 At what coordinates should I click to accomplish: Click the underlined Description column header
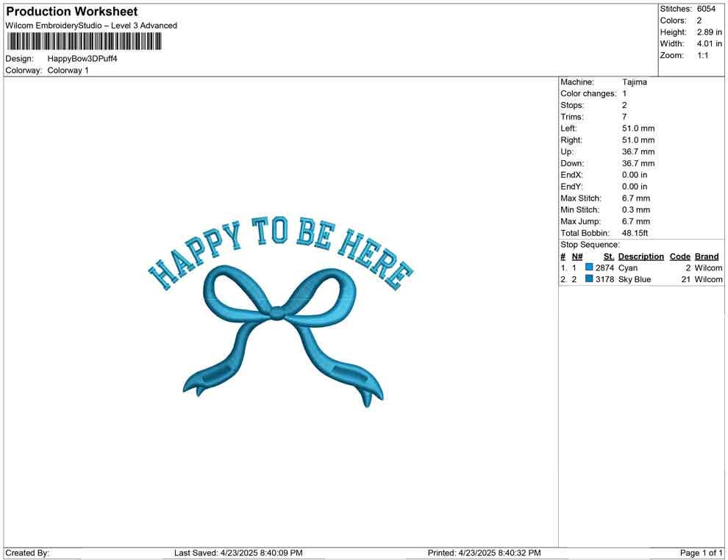(x=640, y=256)
